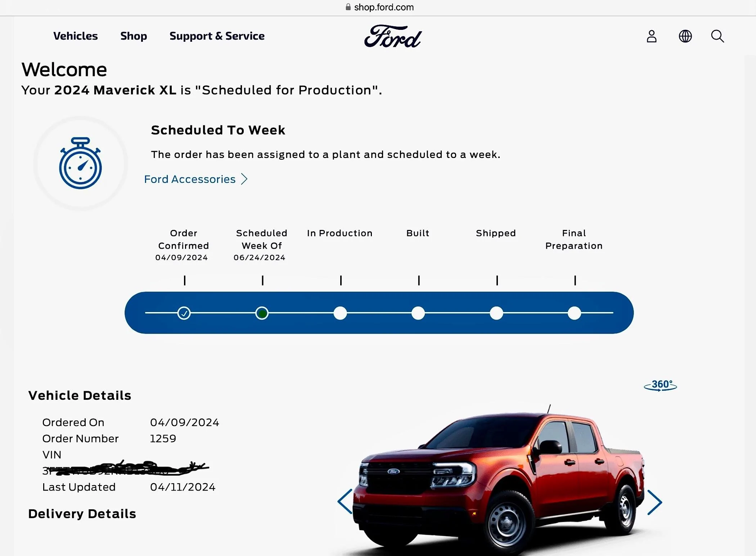Open the Support & Service menu
Screen dimensions: 756x556
click(217, 36)
